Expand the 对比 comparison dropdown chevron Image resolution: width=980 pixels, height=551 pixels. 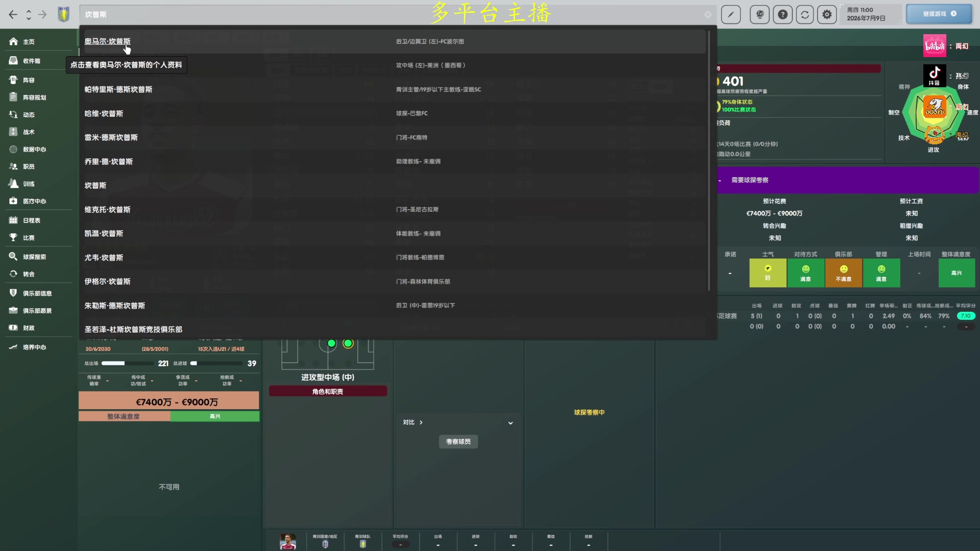[x=510, y=423]
